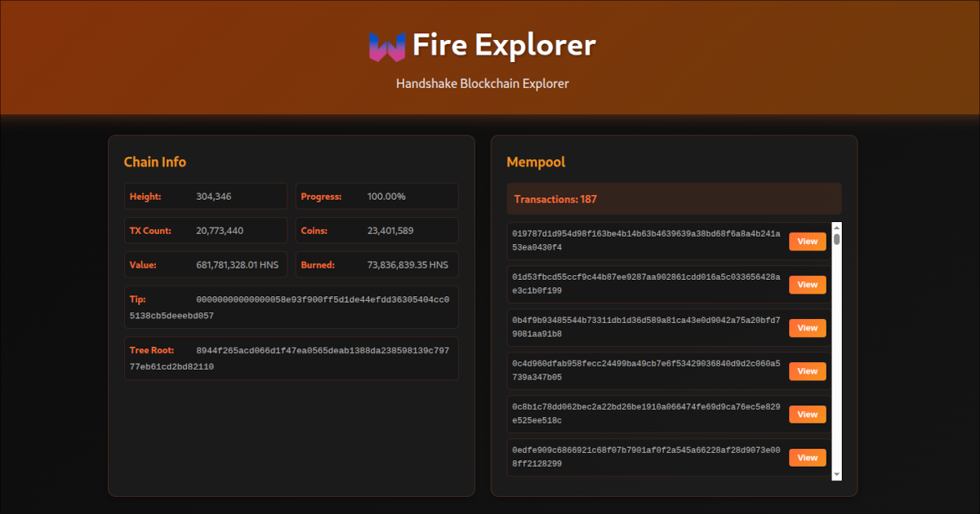Click View next to transaction 0c8b1c78
This screenshot has height=514, width=980.
[x=807, y=414]
